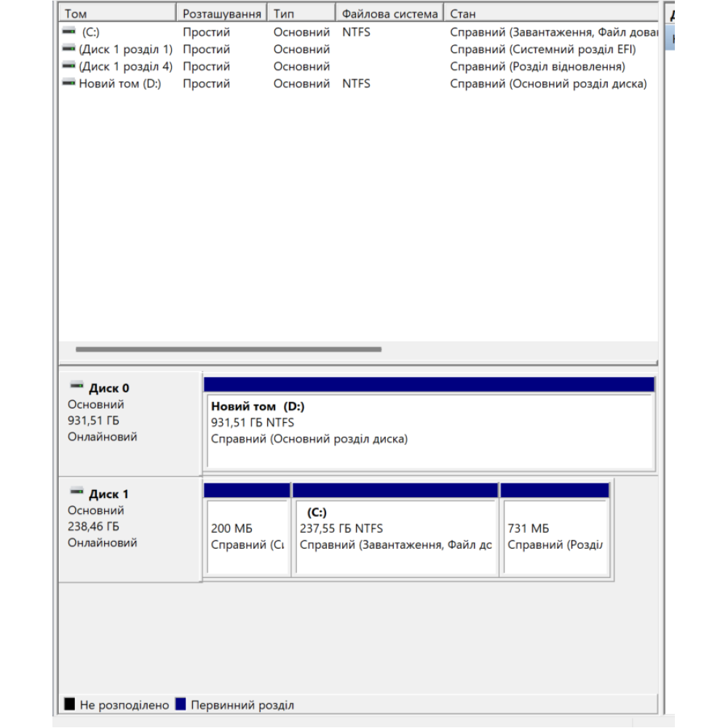This screenshot has height=728, width=728.
Task: Sort list by Файлова система column
Action: pyautogui.click(x=389, y=14)
